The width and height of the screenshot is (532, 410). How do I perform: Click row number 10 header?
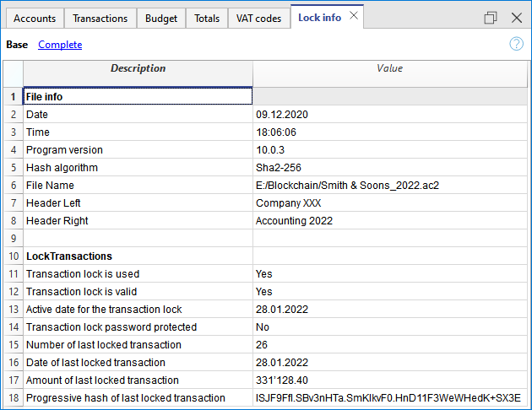tap(12, 256)
